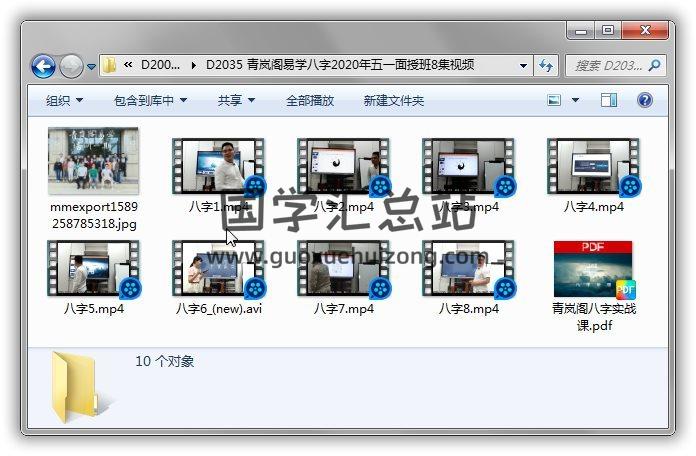
Task: Select the mmexport1589258785318.jpg thumbnail
Action: click(93, 162)
